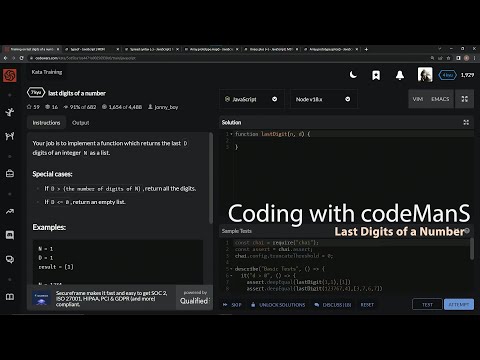The width and height of the screenshot is (480, 360).
Task: Open the Secureframe advertisement
Action: pyautogui.click(x=101, y=298)
